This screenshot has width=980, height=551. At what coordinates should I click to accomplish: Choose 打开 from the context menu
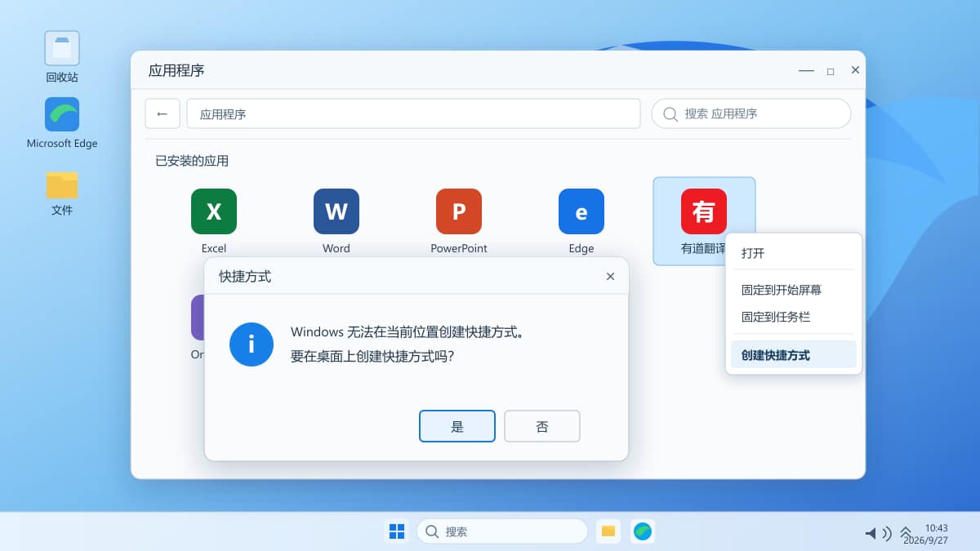[794, 253]
